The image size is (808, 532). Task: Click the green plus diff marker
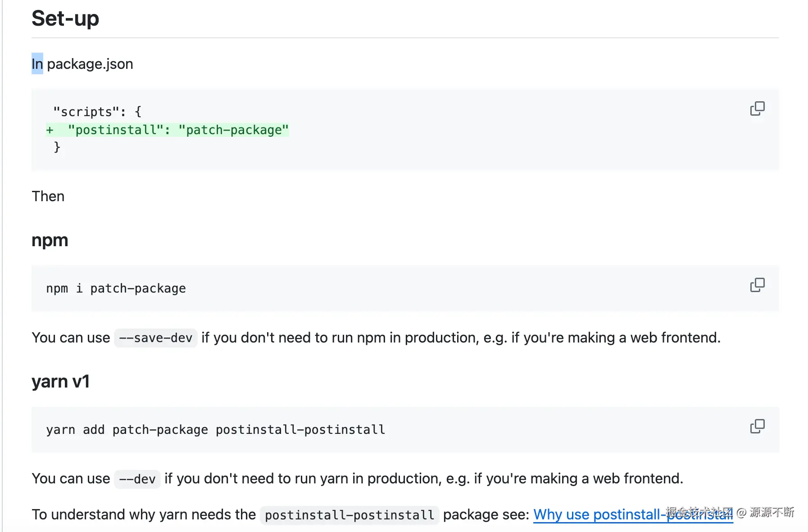50,130
